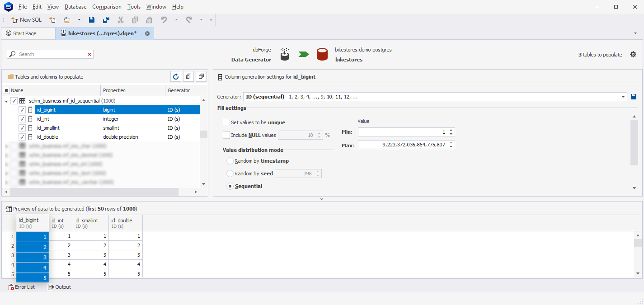644x305 pixels.
Task: Click the save generator settings icon
Action: coord(634,97)
